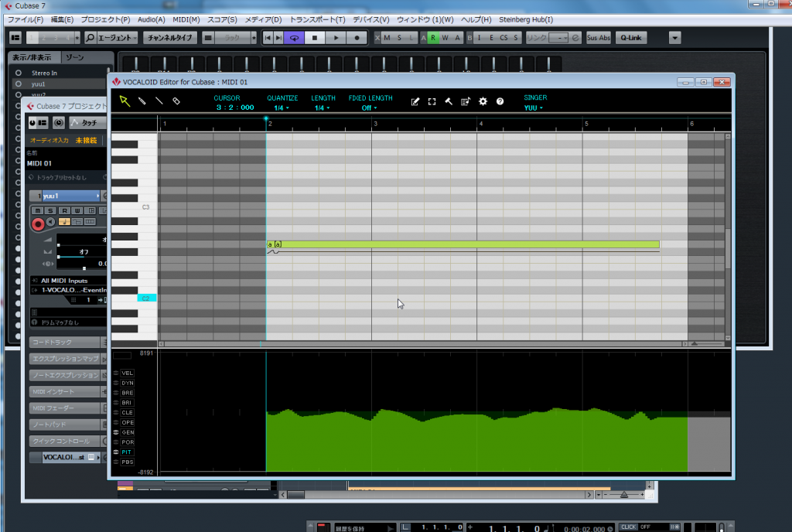Toggle Mute (m) on yuu1 inspector
Screen dimensions: 792x532
[37, 210]
